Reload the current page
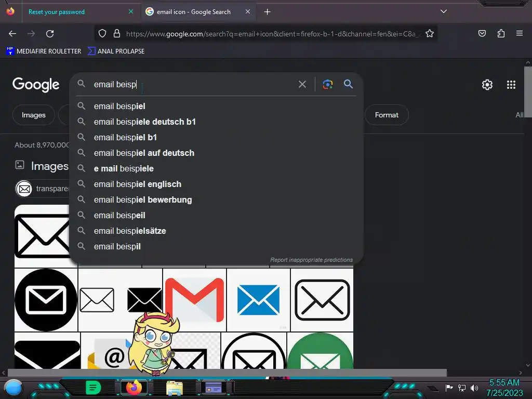532x399 pixels. point(50,34)
